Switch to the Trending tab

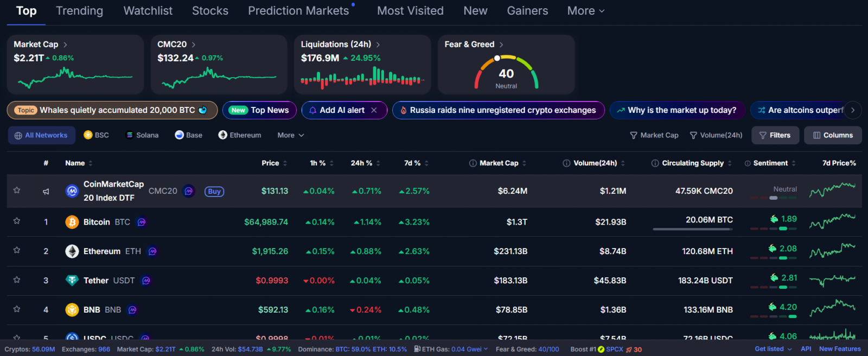click(x=79, y=11)
